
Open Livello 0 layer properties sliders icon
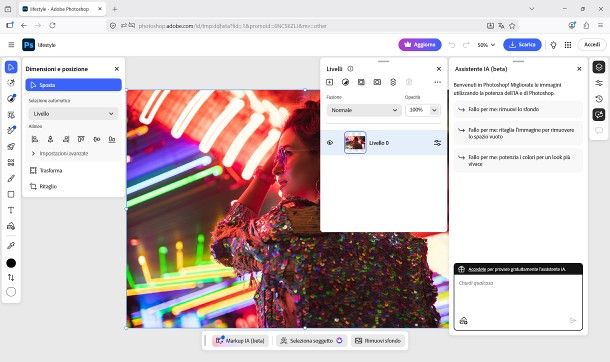pyautogui.click(x=437, y=143)
